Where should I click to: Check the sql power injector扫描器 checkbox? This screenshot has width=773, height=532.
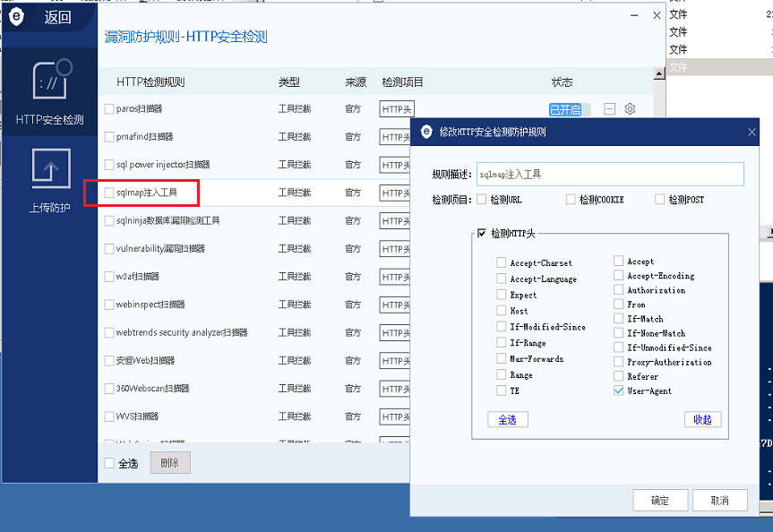pos(109,165)
